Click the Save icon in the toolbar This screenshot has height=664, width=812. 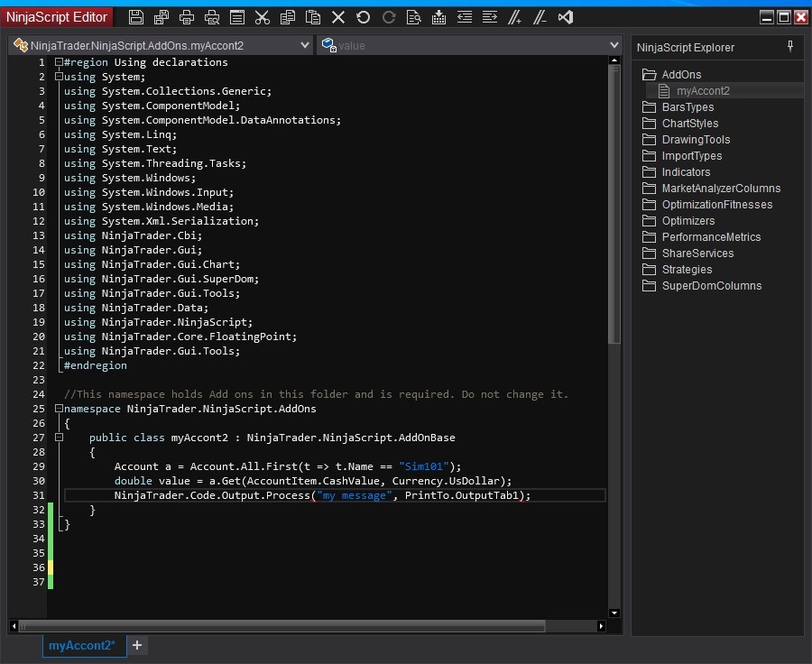(x=136, y=17)
